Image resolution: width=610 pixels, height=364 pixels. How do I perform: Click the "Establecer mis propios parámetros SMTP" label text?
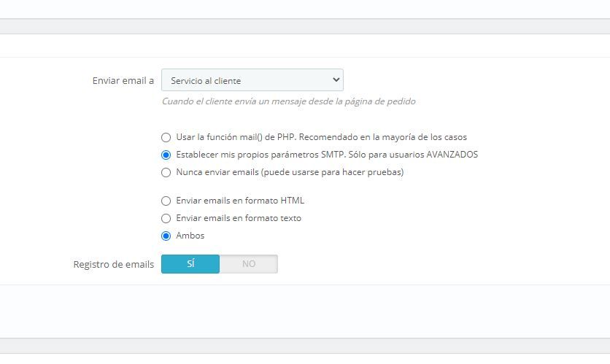260,155
